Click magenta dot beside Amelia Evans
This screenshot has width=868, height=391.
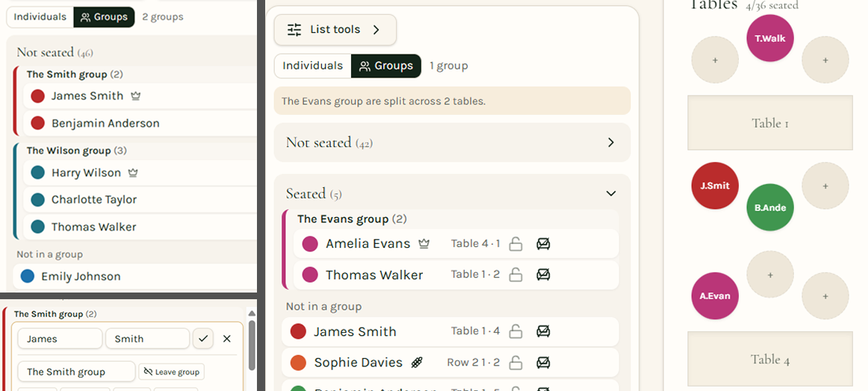tap(310, 244)
